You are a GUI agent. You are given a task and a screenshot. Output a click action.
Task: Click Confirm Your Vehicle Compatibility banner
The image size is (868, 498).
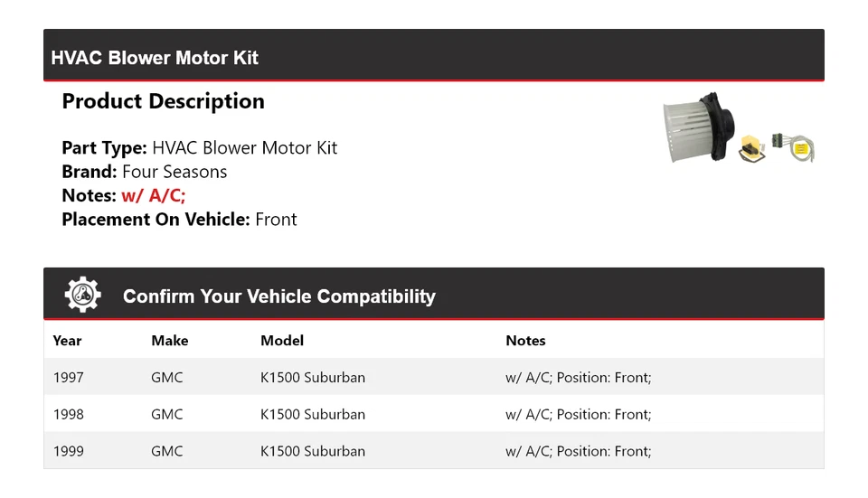[278, 296]
